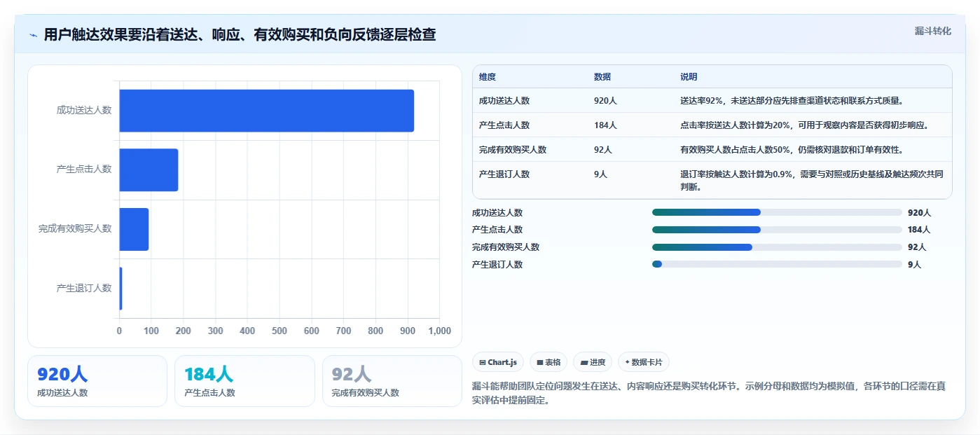Click the 184人 value in the table

605,125
